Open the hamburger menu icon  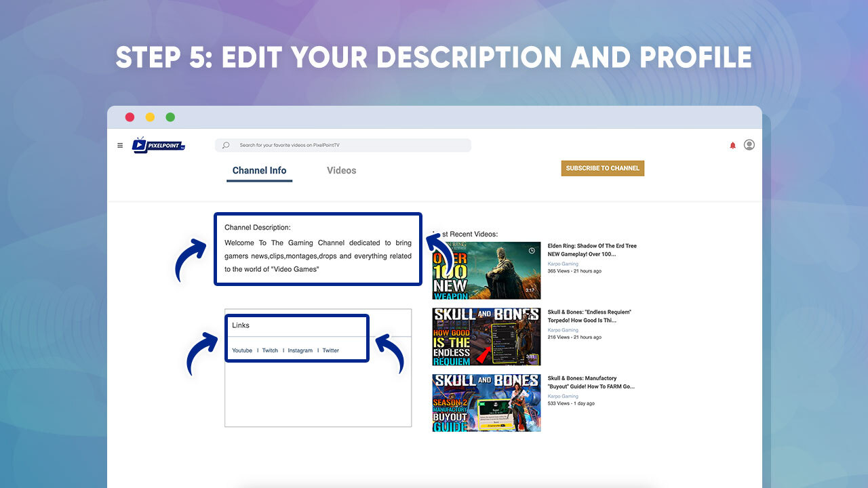pyautogui.click(x=120, y=145)
